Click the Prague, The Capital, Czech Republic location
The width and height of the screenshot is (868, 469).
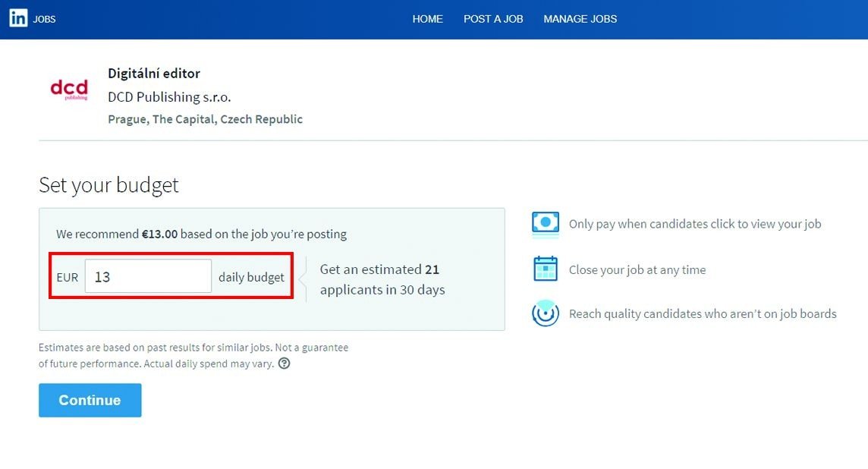[x=205, y=119]
